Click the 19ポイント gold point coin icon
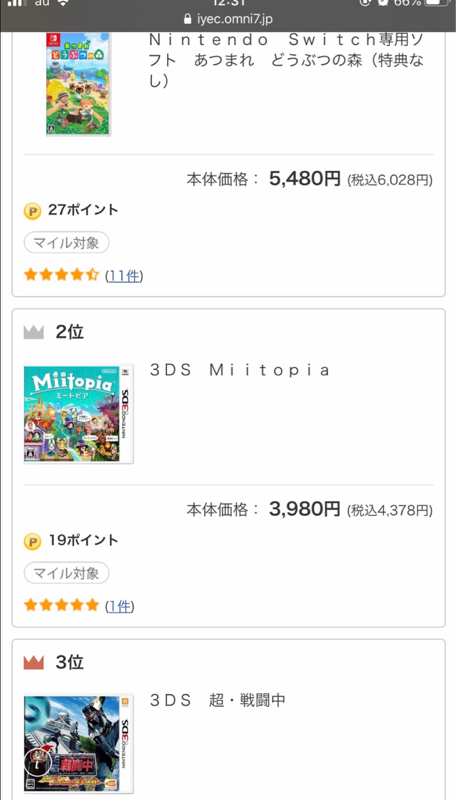 (32, 541)
